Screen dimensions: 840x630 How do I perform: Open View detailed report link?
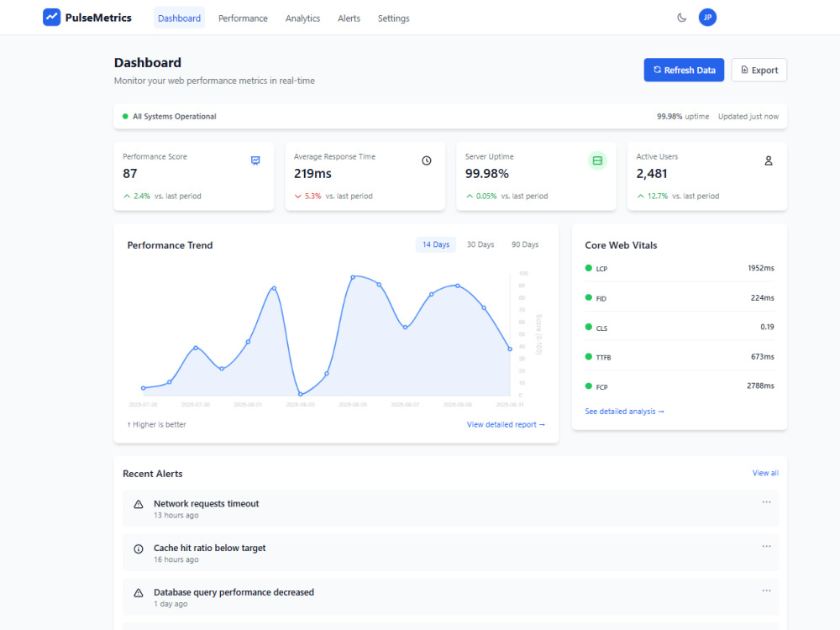coord(506,424)
